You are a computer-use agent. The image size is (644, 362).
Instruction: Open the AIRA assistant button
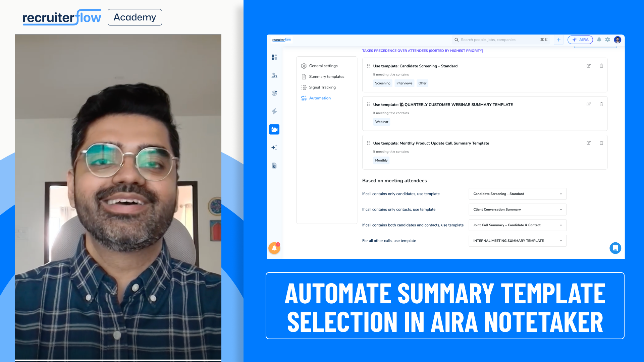tap(580, 40)
